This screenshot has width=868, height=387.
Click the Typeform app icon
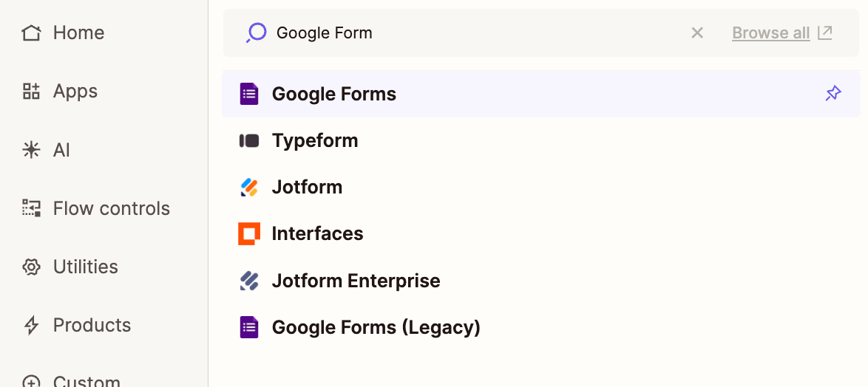pos(249,140)
